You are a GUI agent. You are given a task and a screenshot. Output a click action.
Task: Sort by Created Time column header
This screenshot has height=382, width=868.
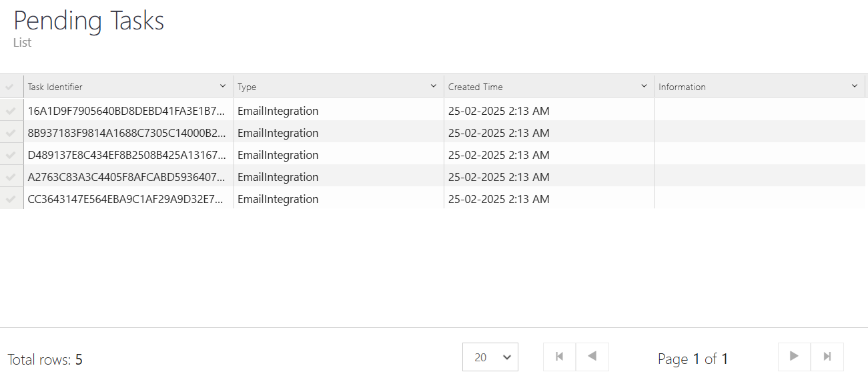476,87
